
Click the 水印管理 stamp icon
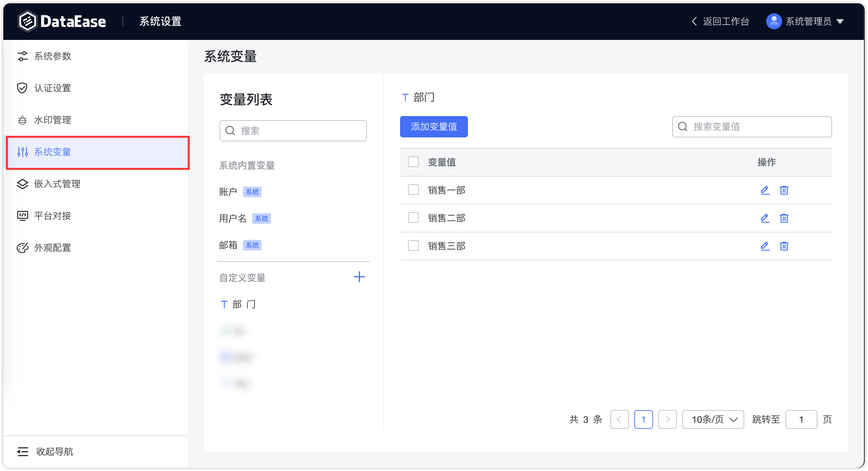coord(22,120)
